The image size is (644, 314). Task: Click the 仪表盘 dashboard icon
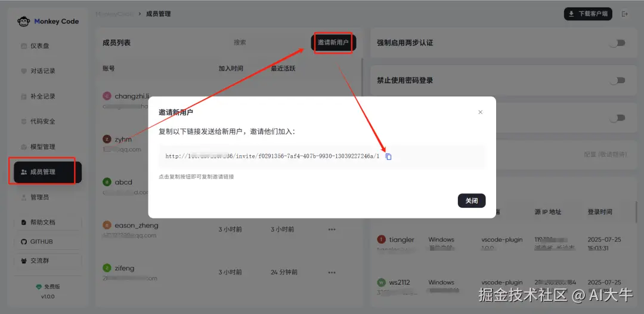point(24,46)
